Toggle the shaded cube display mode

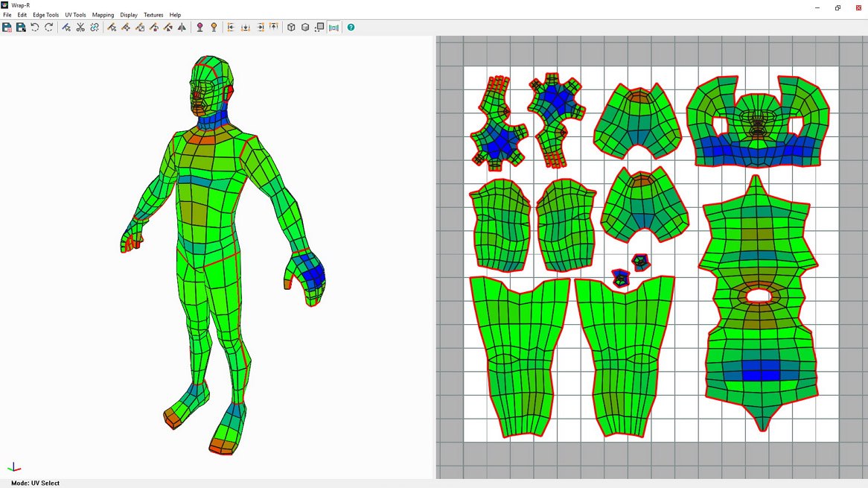[x=305, y=28]
